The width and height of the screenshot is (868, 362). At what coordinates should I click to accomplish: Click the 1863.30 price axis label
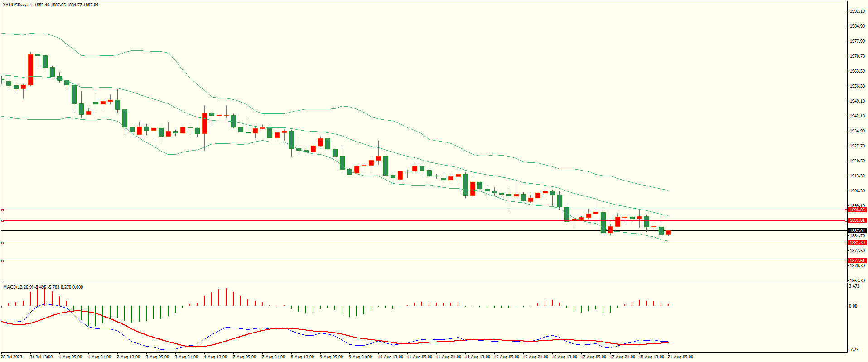pyautogui.click(x=857, y=281)
